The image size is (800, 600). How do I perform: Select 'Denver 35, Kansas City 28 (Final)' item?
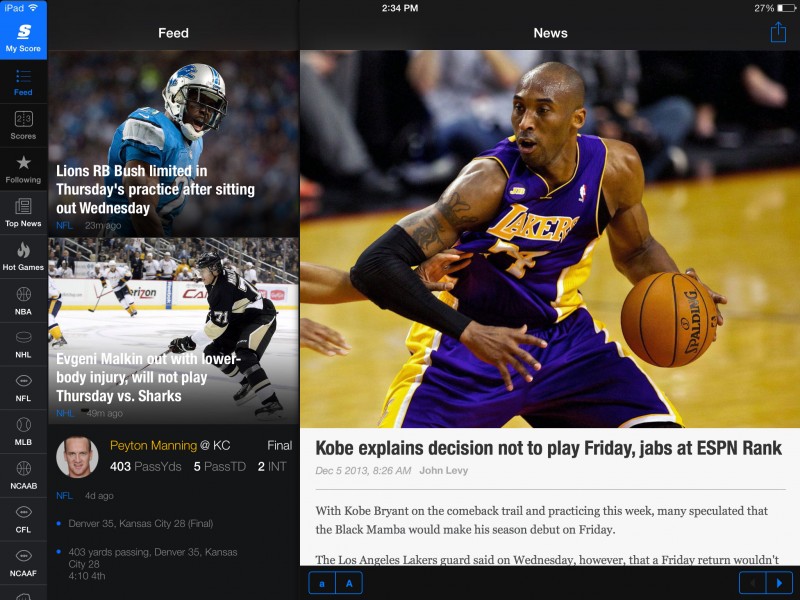pyautogui.click(x=141, y=523)
